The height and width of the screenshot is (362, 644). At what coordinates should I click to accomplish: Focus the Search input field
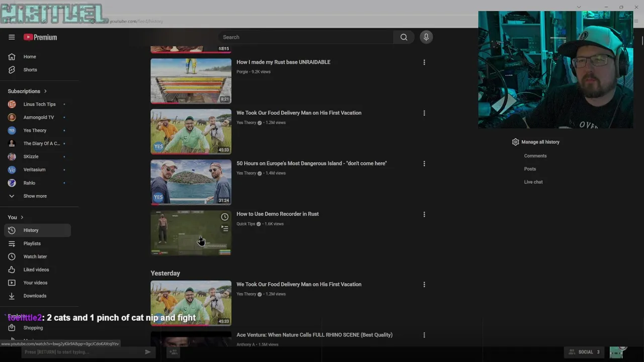tap(306, 37)
